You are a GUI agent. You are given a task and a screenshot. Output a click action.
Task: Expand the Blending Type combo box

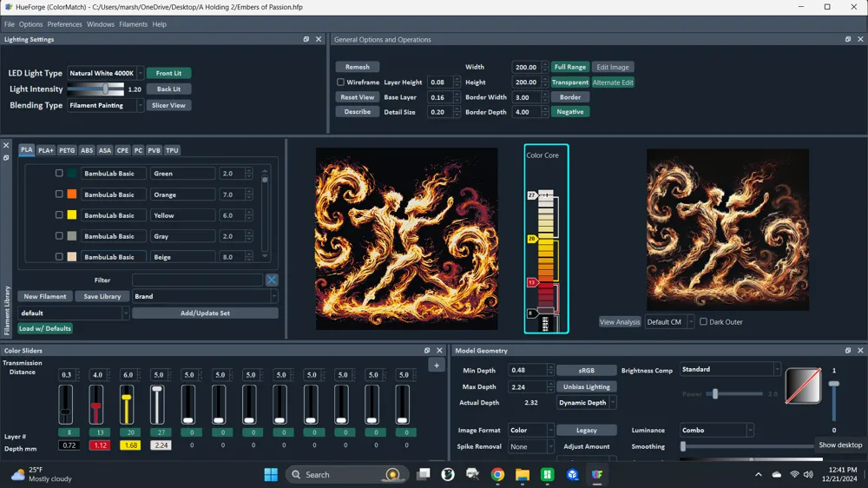[x=105, y=105]
